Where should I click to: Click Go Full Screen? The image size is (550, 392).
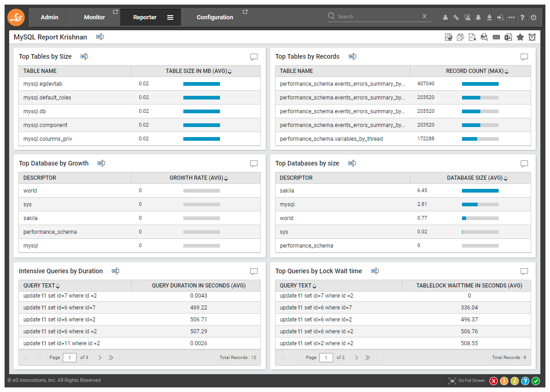pyautogui.click(x=467, y=381)
